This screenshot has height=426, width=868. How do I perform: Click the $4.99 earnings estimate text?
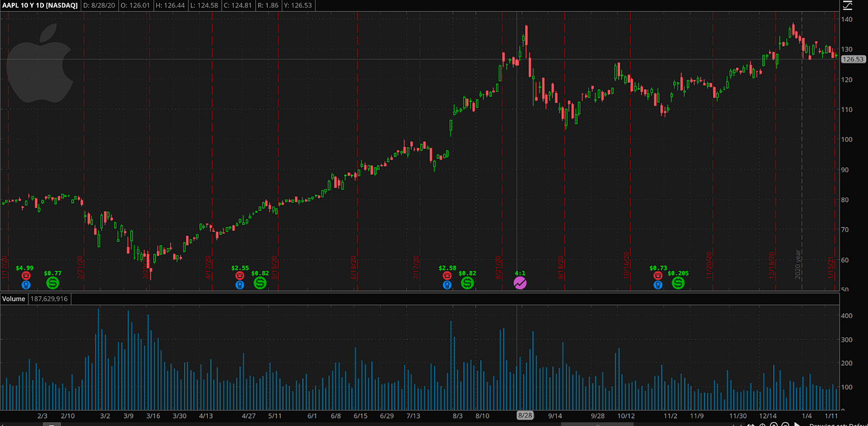coord(25,268)
